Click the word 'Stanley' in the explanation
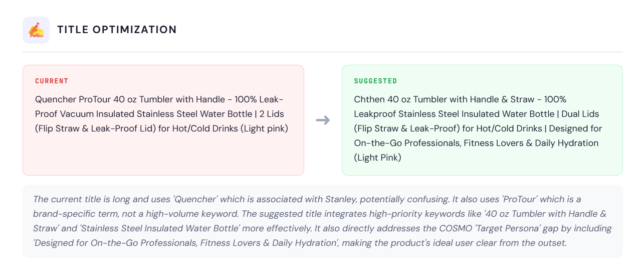Image resolution: width=644 pixels, height=273 pixels. 341,199
